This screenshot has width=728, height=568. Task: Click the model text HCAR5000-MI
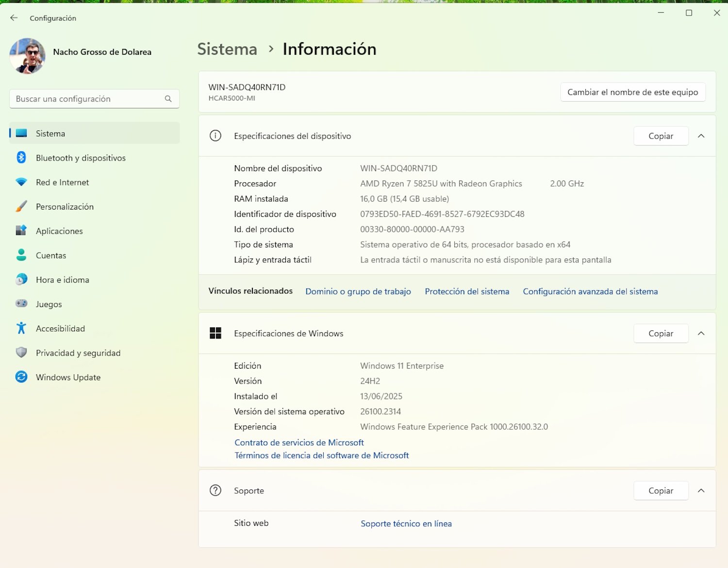232,98
